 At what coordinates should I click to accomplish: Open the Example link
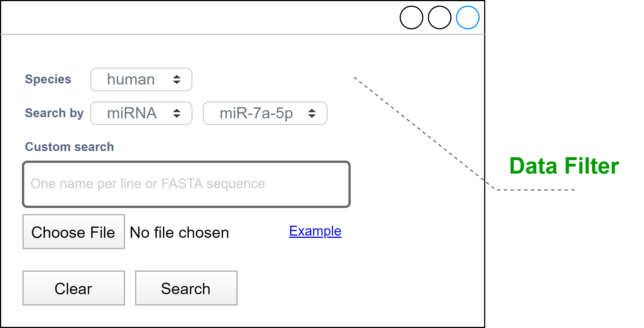pos(315,231)
